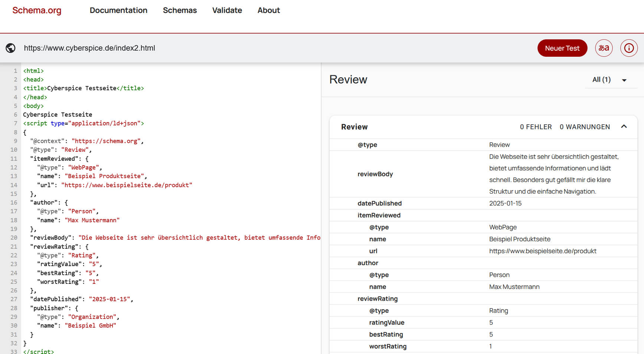This screenshot has width=644, height=354.
Task: Open the language selection icon
Action: 604,48
